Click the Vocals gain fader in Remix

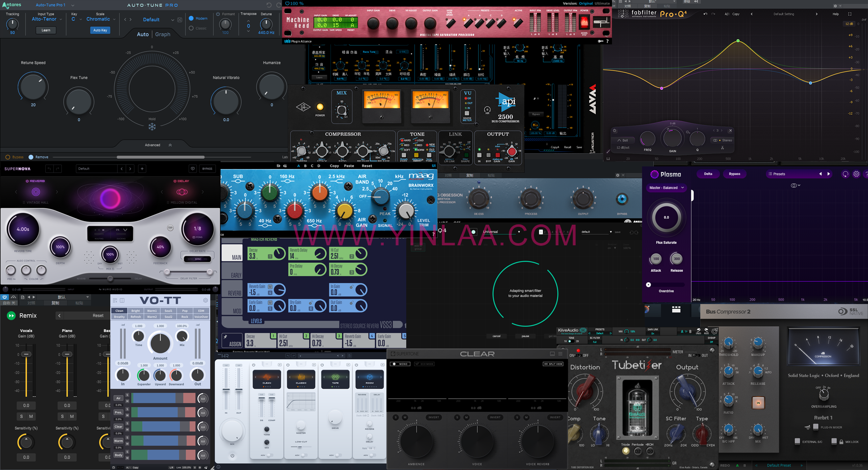[26, 354]
